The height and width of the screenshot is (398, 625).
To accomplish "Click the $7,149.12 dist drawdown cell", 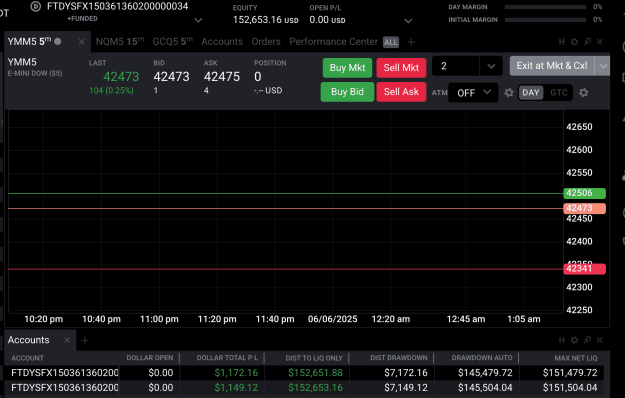I will (406, 388).
